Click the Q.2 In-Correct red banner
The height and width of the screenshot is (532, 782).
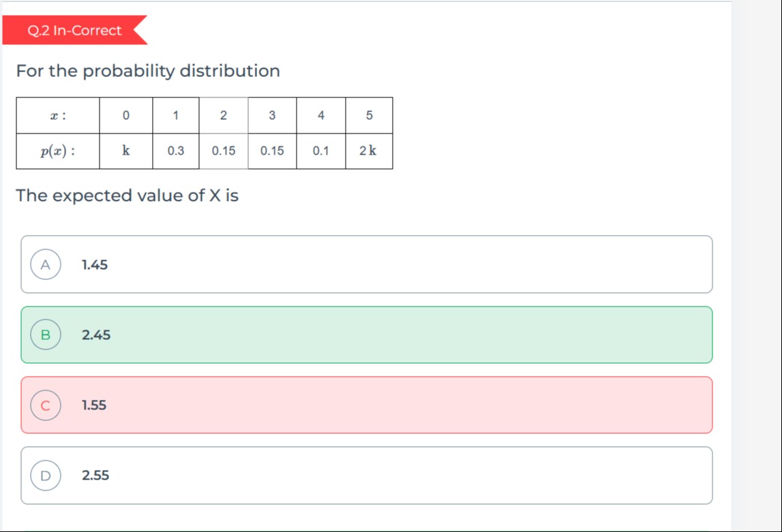coord(75,30)
